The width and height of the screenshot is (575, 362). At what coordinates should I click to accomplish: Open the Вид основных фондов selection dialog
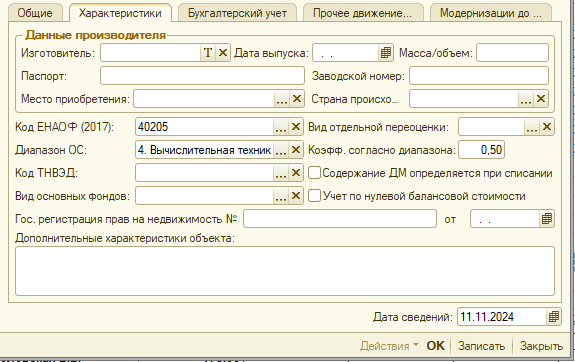281,196
